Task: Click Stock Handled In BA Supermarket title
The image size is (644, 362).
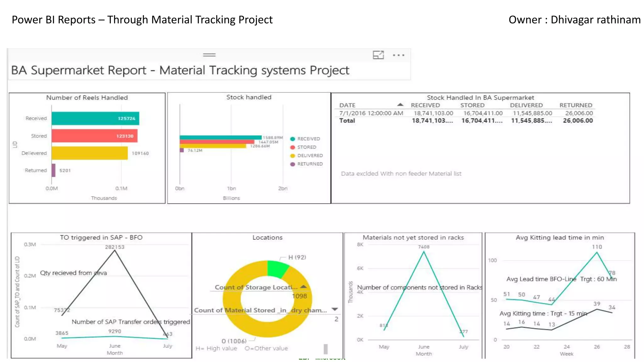Action: coord(480,98)
